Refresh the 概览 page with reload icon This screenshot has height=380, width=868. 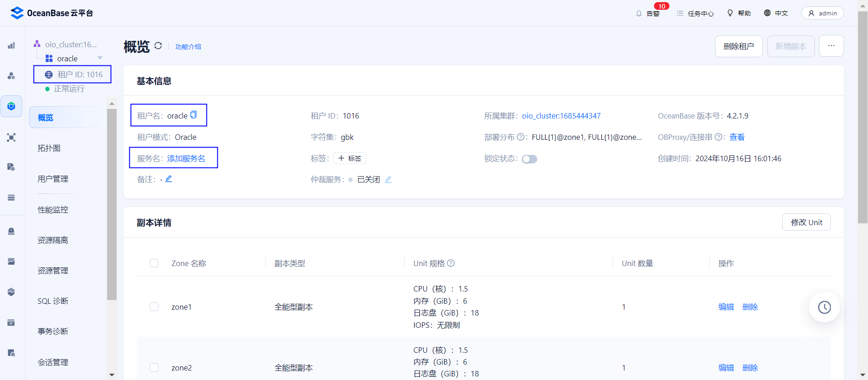click(158, 46)
